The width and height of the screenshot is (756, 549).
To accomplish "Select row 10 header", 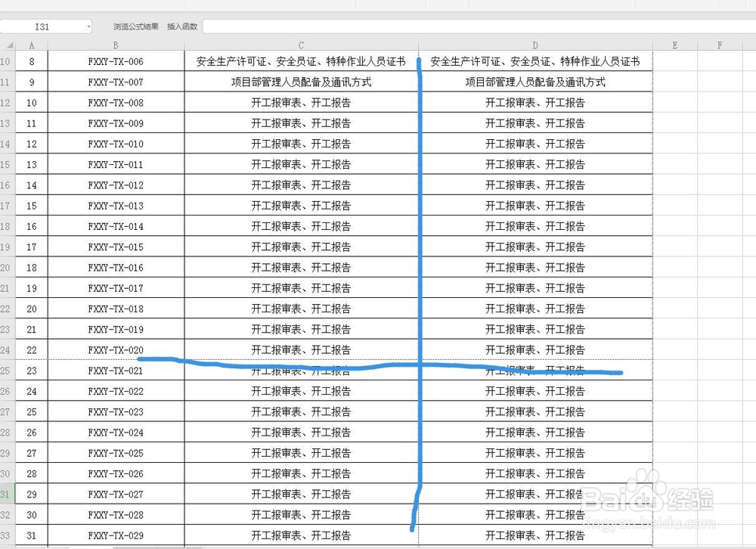I will pyautogui.click(x=6, y=61).
